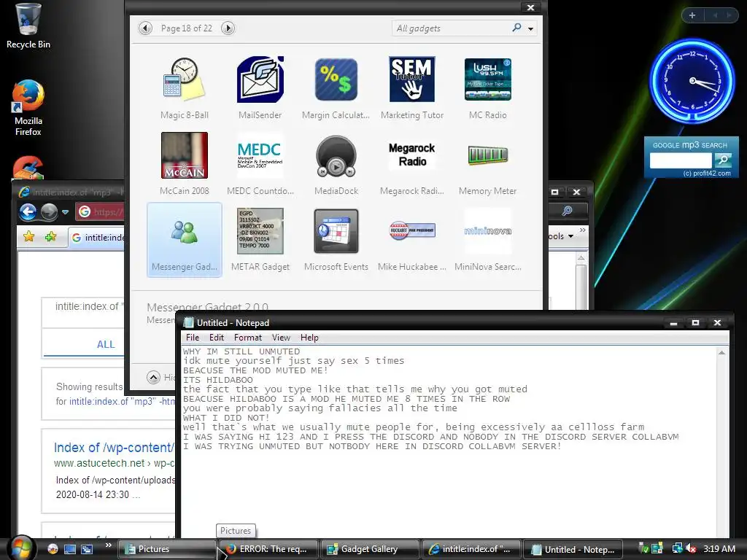This screenshot has width=747, height=560.
Task: Expand IE toolbar overflow chevron
Action: tap(583, 230)
